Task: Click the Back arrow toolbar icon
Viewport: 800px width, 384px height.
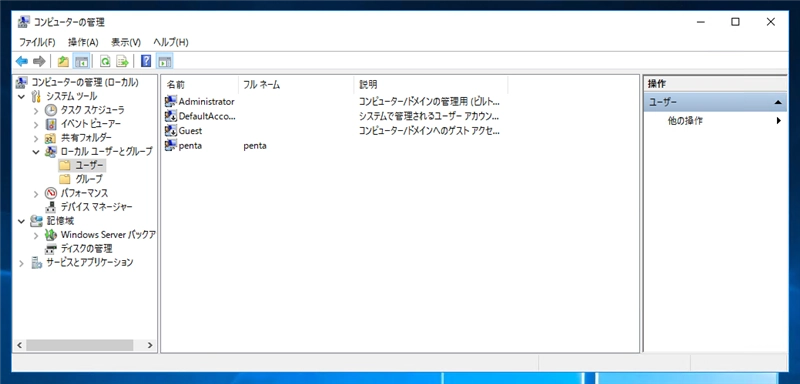Action: point(22,62)
